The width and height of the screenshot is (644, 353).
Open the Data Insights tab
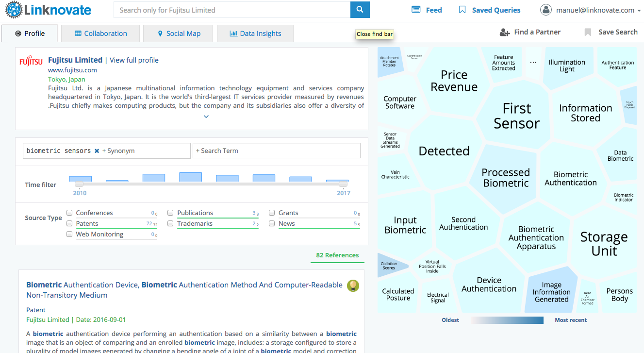(x=255, y=34)
